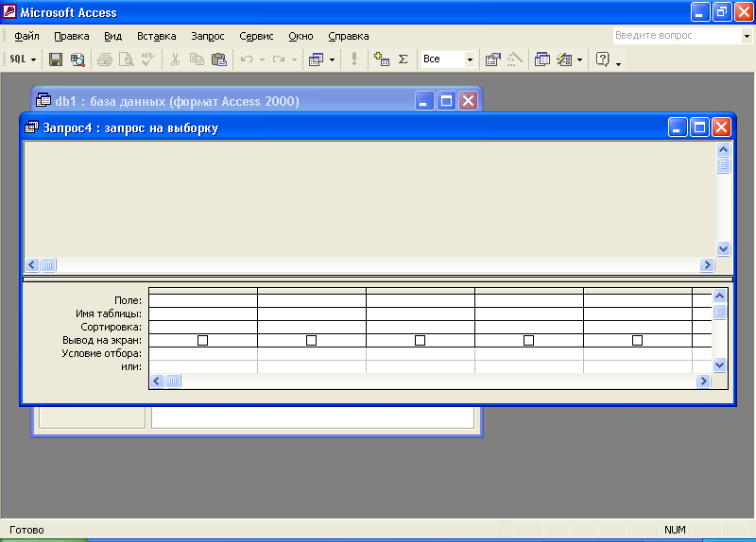Expand the help question box dropdown

(x=747, y=36)
